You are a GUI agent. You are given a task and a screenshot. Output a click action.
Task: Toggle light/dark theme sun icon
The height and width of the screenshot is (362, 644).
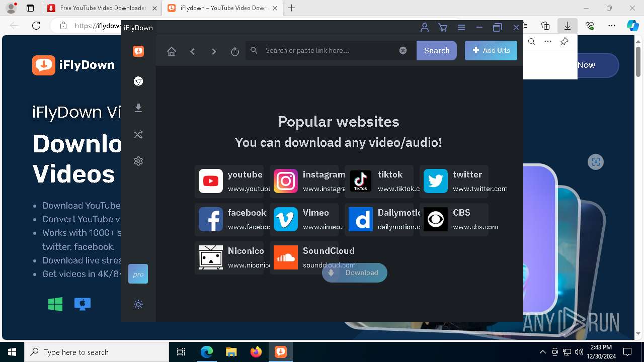[x=138, y=304]
